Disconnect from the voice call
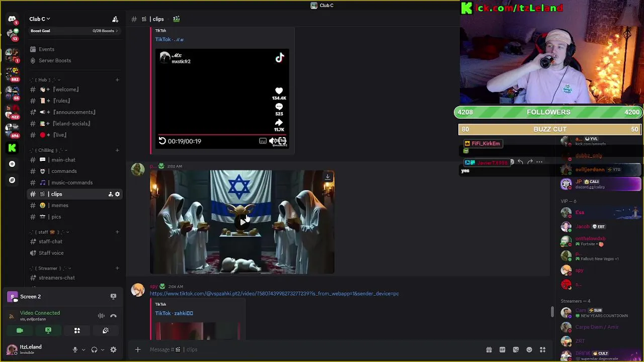Image resolution: width=644 pixels, height=362 pixels. point(113,316)
